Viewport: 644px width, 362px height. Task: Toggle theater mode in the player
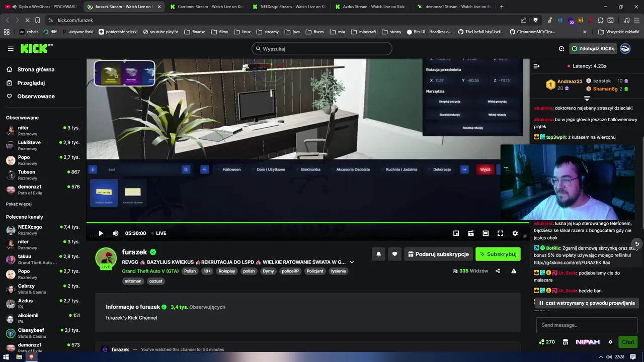coord(486,233)
